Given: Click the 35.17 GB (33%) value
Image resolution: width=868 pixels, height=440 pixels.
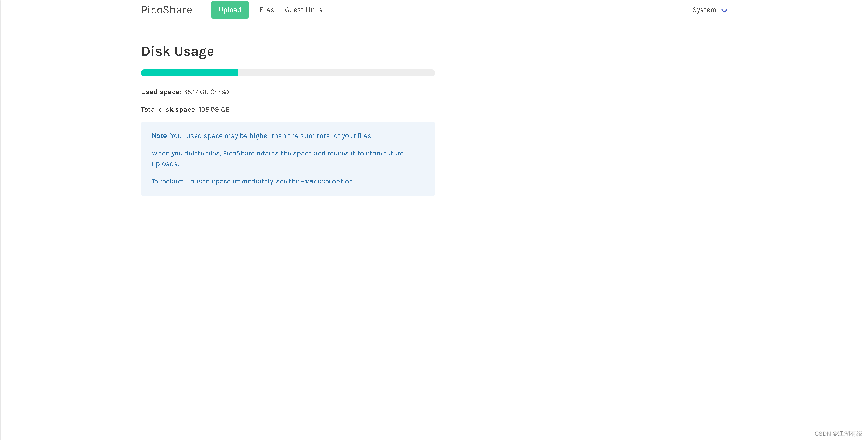Looking at the screenshot, I should point(206,92).
